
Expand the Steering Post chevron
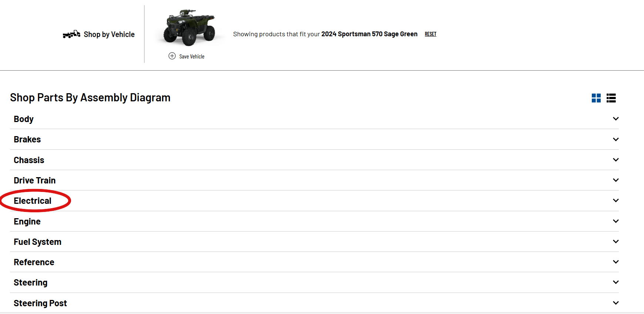(x=616, y=303)
